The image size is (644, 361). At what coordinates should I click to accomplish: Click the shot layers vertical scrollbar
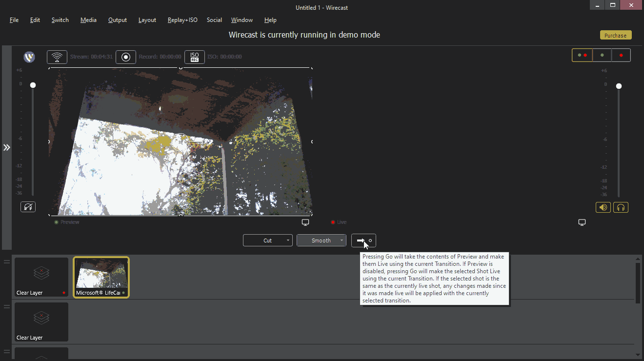pyautogui.click(x=638, y=283)
